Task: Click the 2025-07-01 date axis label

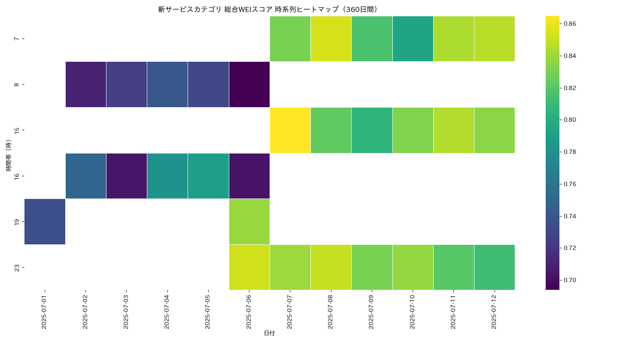Action: coord(44,312)
